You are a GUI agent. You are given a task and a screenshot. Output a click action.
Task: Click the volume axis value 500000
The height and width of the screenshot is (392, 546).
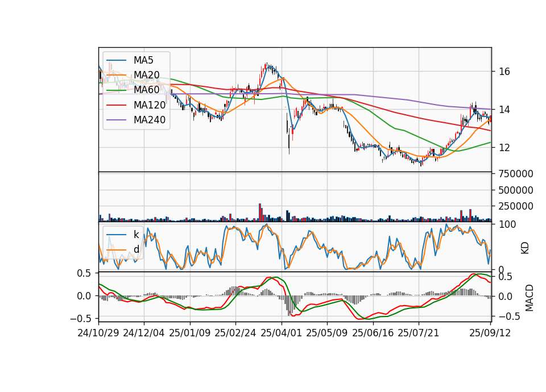[516, 190]
